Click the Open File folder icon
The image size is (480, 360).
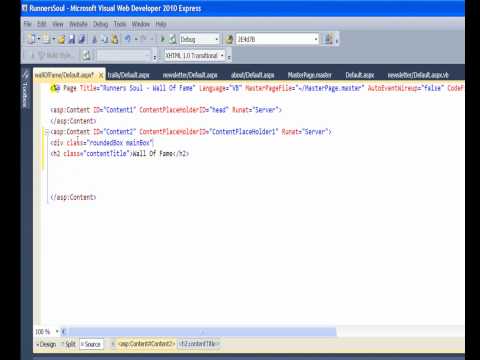click(61, 39)
